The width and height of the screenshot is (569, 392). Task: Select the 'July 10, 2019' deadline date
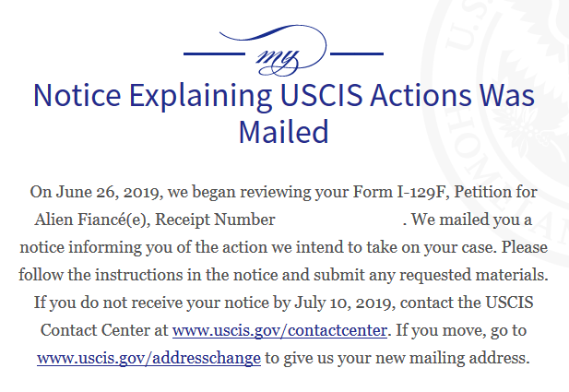click(x=344, y=303)
